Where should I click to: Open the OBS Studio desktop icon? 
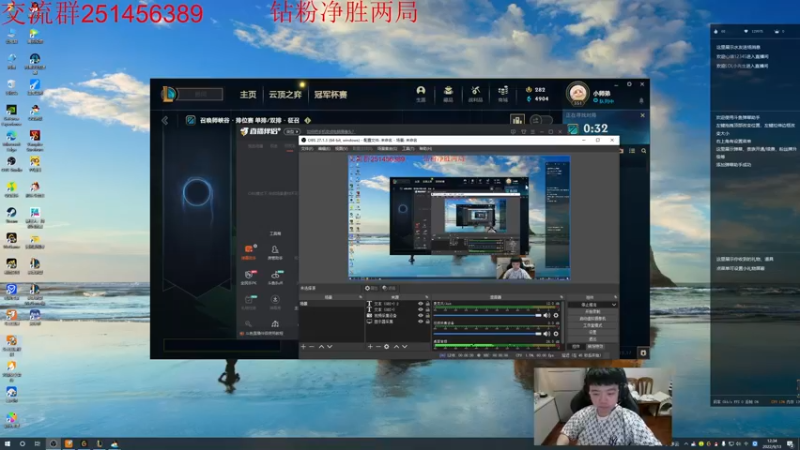point(11,161)
